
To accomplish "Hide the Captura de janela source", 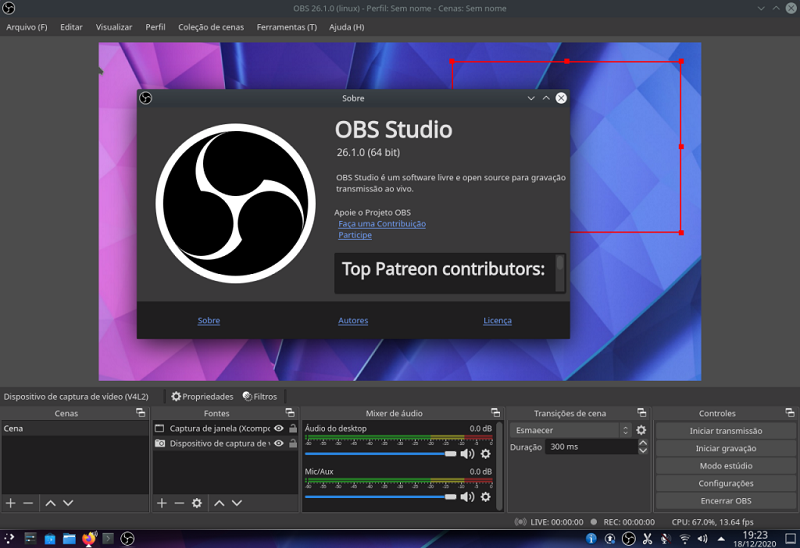I will click(279, 429).
